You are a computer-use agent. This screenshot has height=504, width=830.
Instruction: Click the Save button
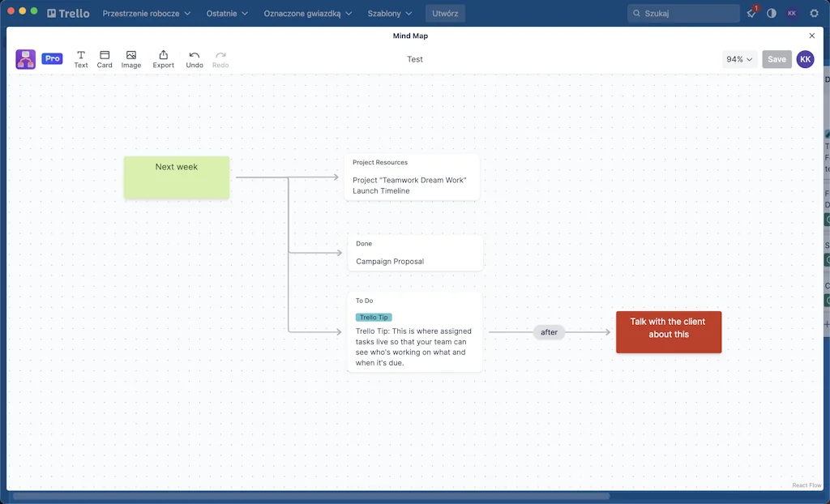click(777, 58)
